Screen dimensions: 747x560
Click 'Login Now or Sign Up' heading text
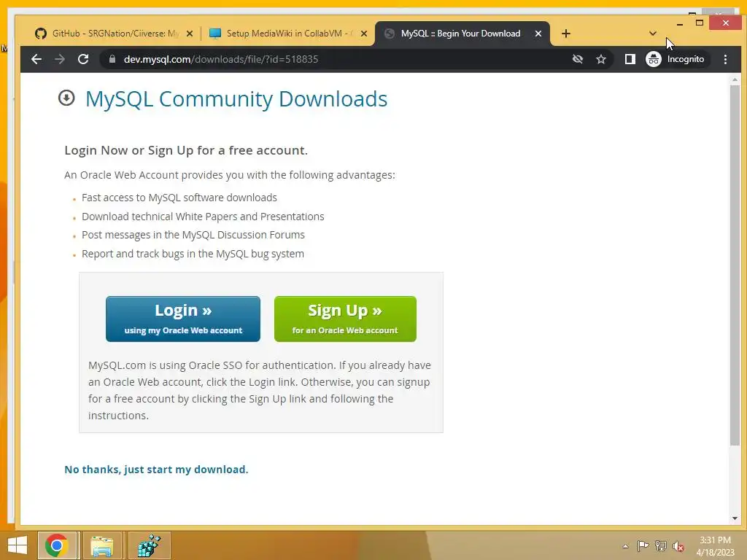(x=186, y=150)
